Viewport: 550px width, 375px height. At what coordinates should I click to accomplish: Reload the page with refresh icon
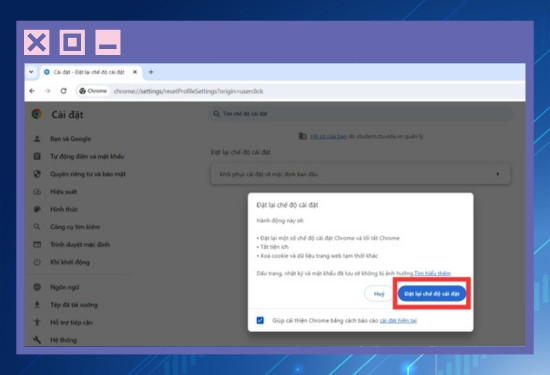(63, 91)
